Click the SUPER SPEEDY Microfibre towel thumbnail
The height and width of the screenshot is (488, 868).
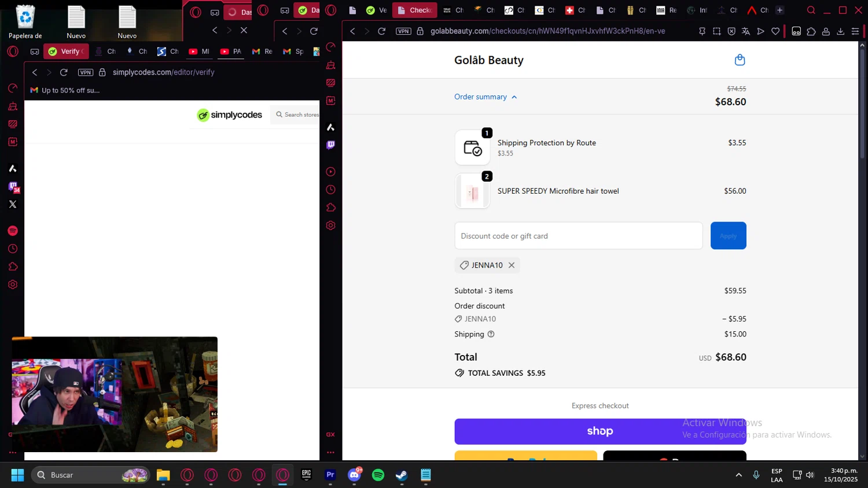(x=472, y=191)
